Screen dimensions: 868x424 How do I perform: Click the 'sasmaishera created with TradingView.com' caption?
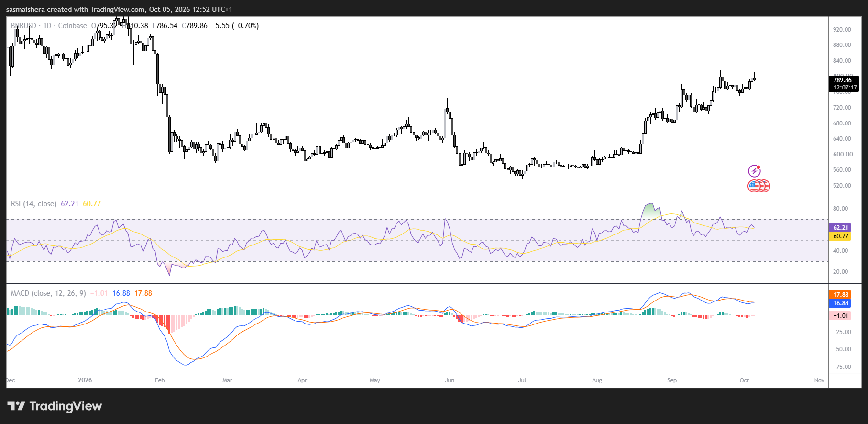pyautogui.click(x=76, y=10)
